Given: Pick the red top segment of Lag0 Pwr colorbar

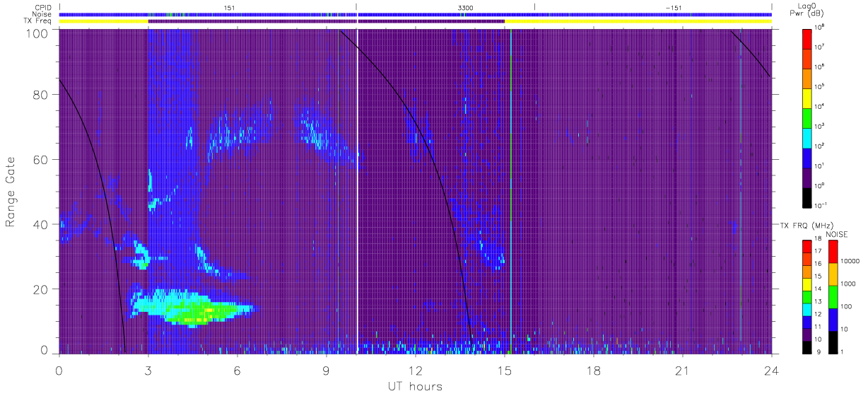Looking at the screenshot, I should point(807,37).
